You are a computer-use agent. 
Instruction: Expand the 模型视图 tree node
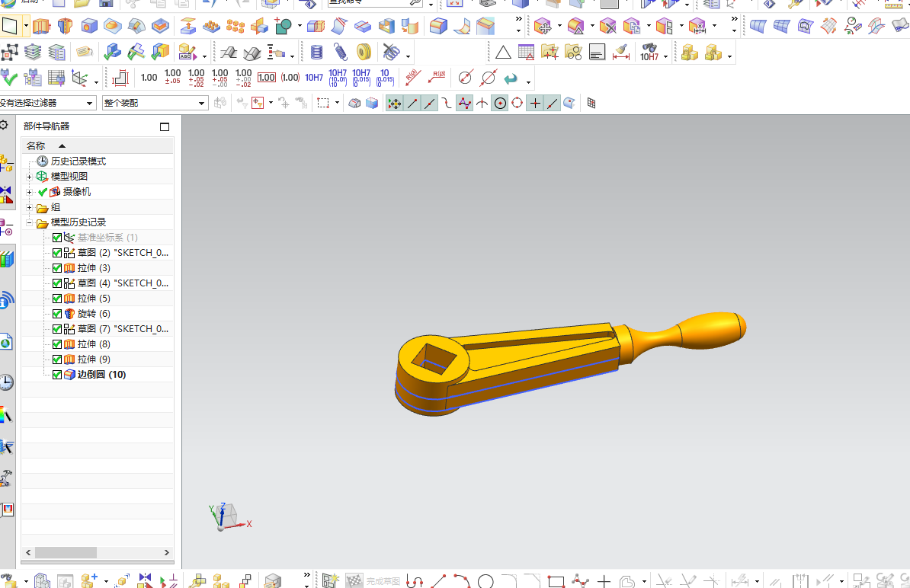point(30,177)
